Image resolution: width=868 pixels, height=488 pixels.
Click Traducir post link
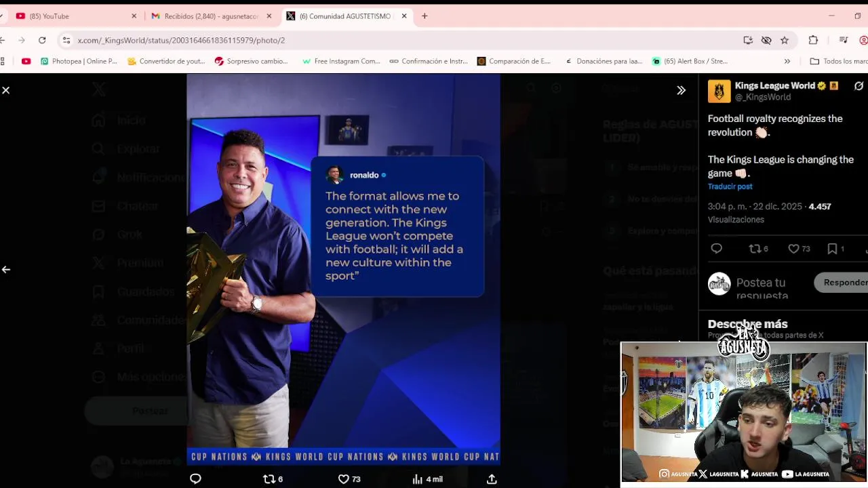coord(730,186)
